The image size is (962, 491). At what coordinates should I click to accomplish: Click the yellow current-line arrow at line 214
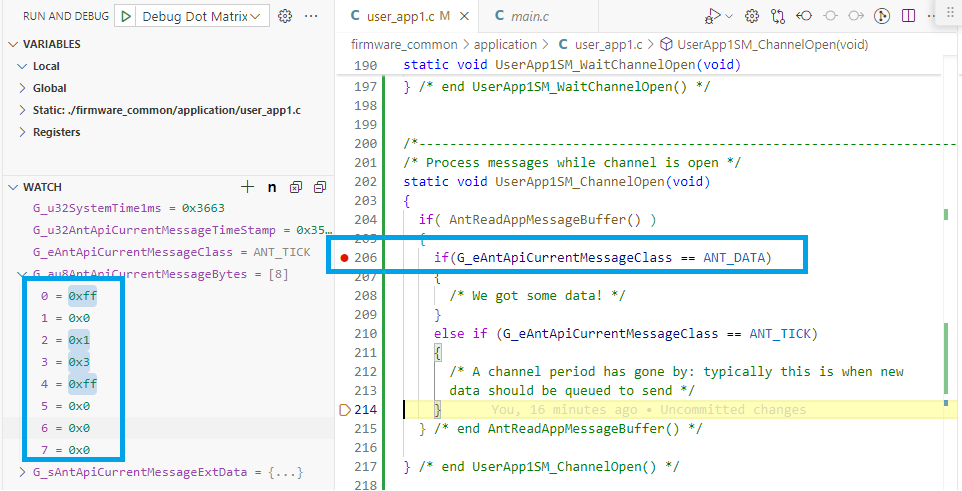click(344, 409)
